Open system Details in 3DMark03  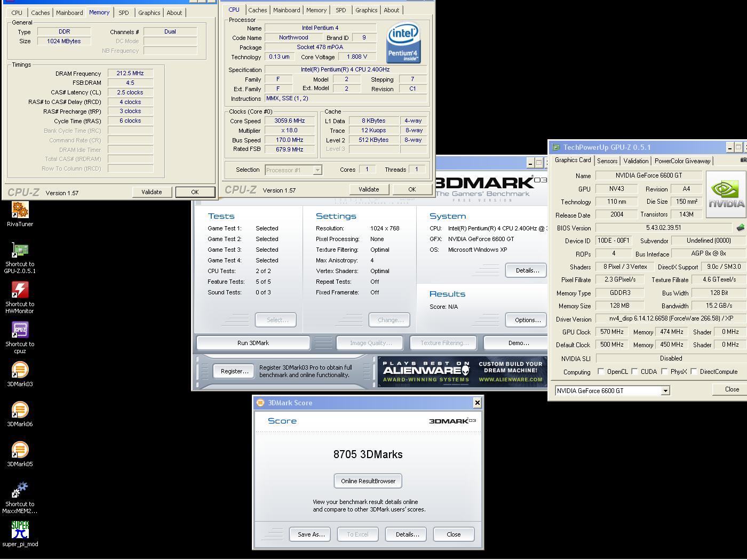[x=527, y=270]
